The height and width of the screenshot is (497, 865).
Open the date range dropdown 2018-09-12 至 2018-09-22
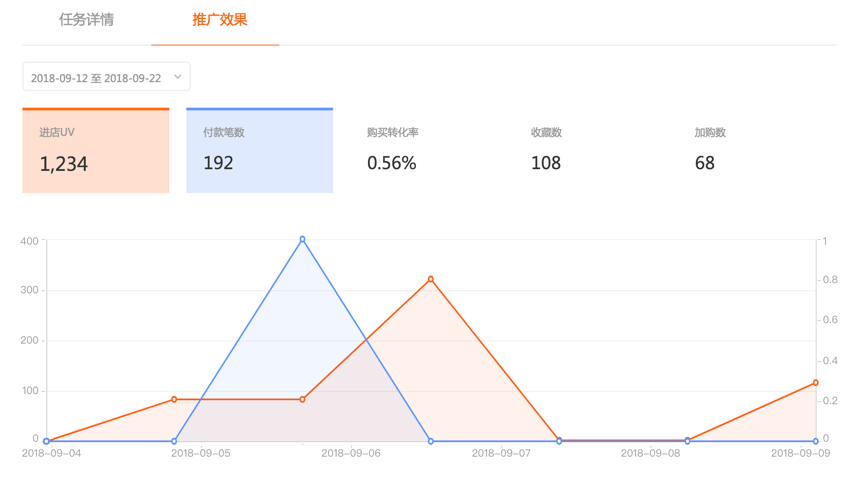click(x=106, y=77)
